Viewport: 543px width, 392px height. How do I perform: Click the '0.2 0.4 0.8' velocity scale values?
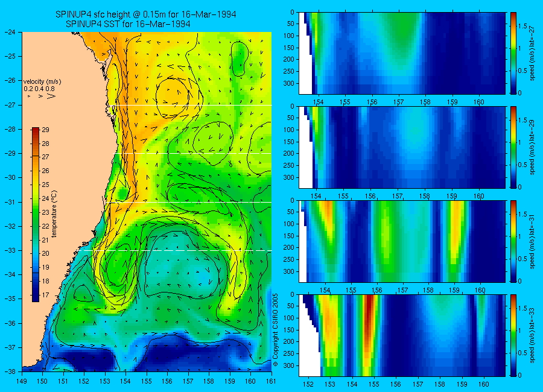click(39, 89)
